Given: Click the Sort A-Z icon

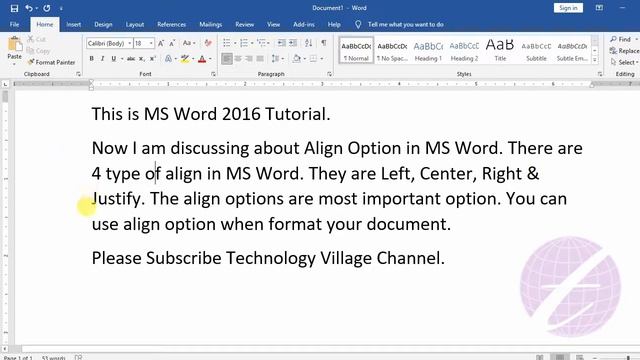Looking at the screenshot, I should click(x=309, y=43).
